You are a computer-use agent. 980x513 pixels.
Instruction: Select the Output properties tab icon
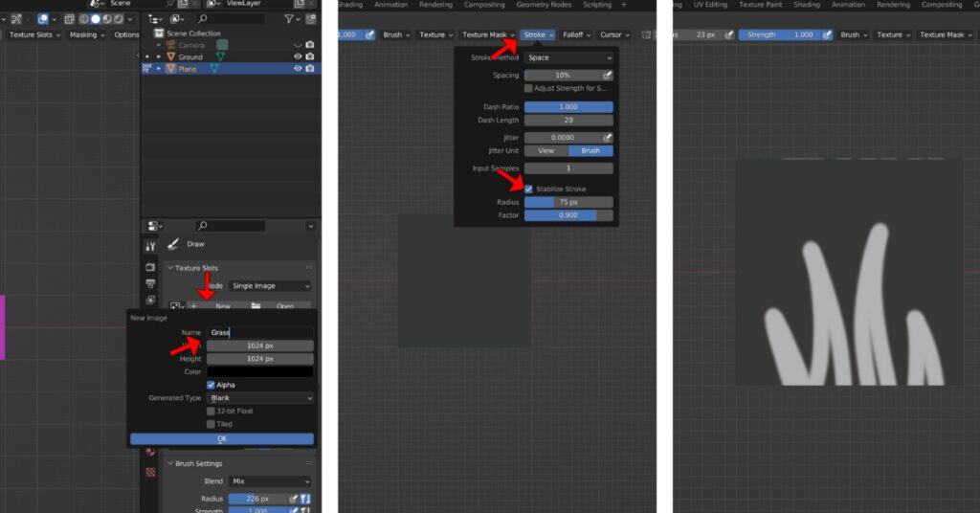[x=150, y=283]
